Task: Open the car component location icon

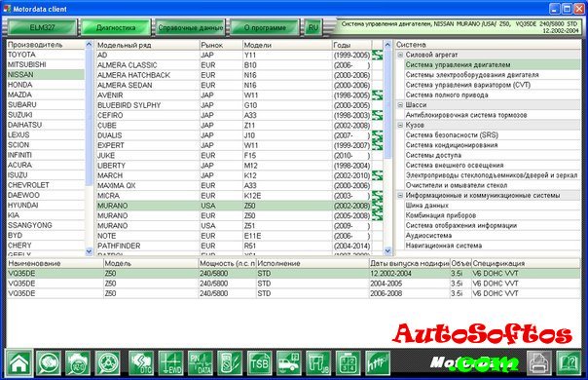Action: [x=289, y=362]
